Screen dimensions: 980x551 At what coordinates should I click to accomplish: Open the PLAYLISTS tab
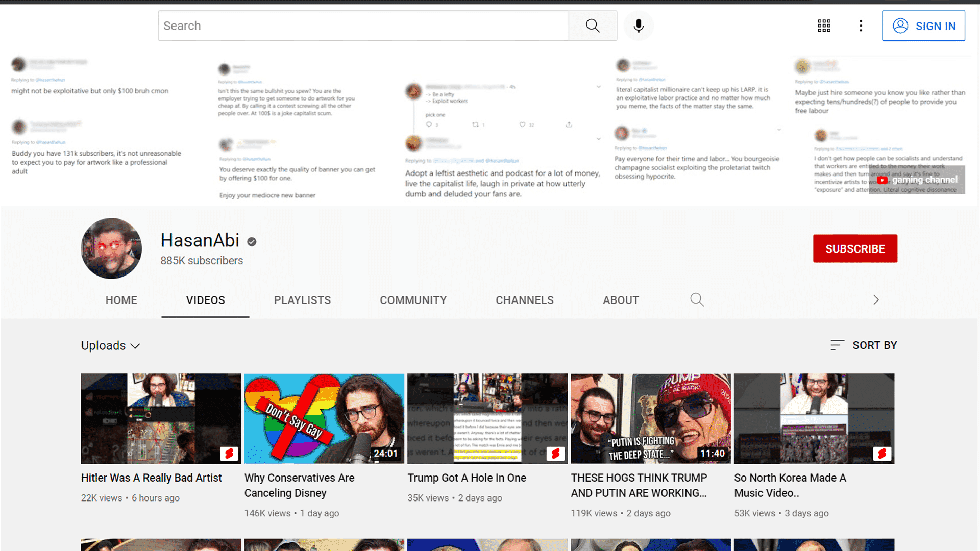(302, 300)
